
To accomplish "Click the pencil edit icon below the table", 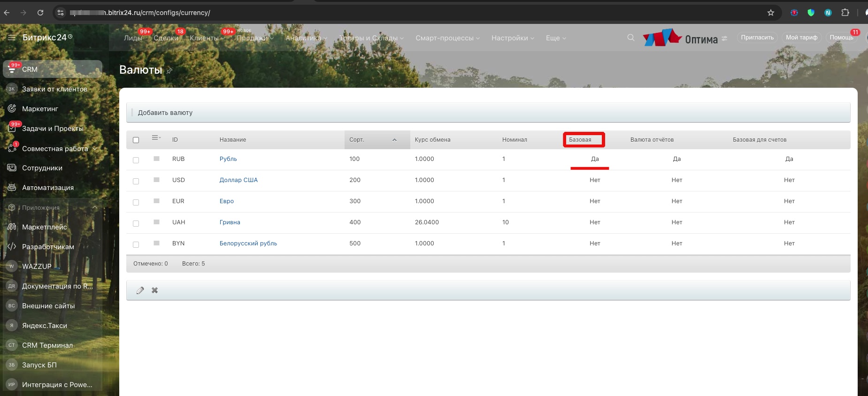I will [140, 290].
